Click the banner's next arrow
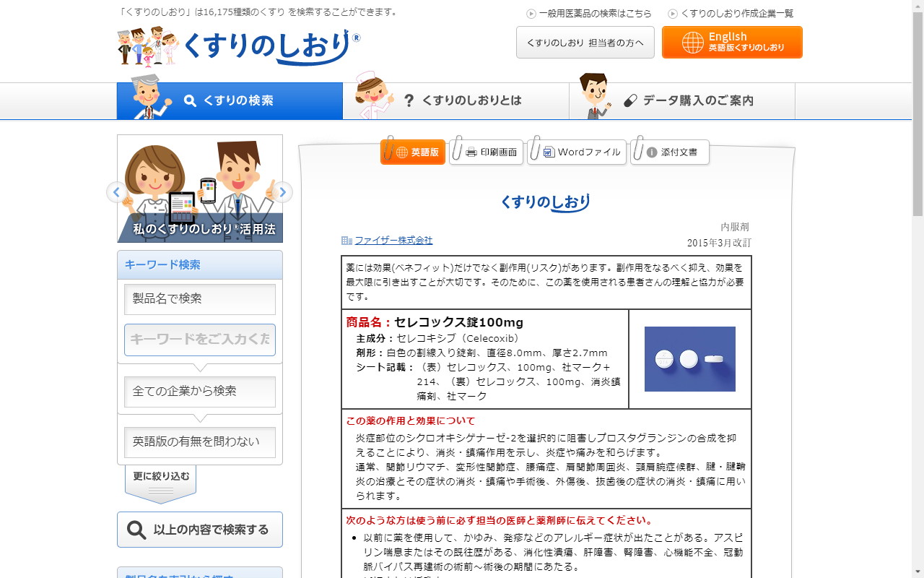This screenshot has width=924, height=578. coord(283,192)
